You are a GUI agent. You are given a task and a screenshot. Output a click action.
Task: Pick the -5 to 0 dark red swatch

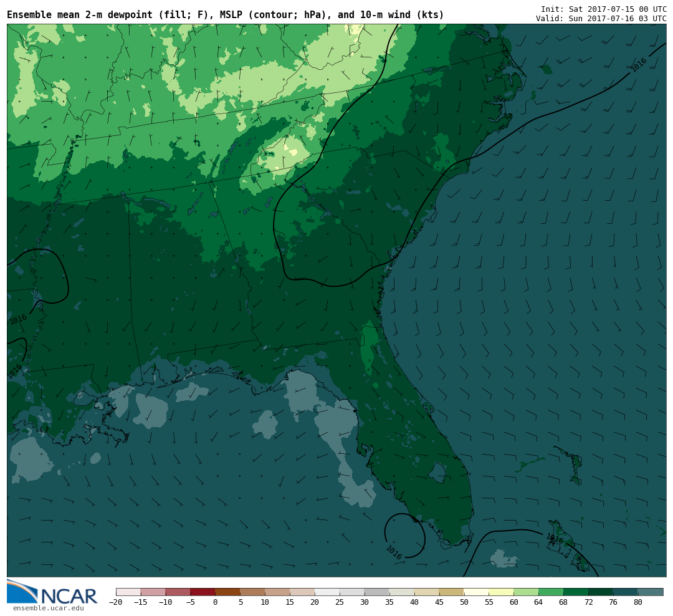(x=203, y=592)
